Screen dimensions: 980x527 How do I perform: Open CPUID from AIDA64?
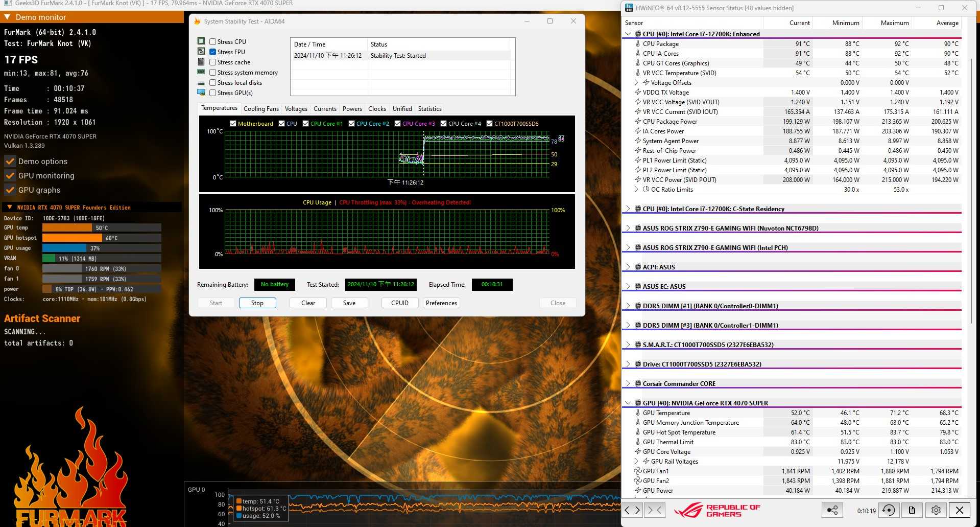(x=400, y=303)
